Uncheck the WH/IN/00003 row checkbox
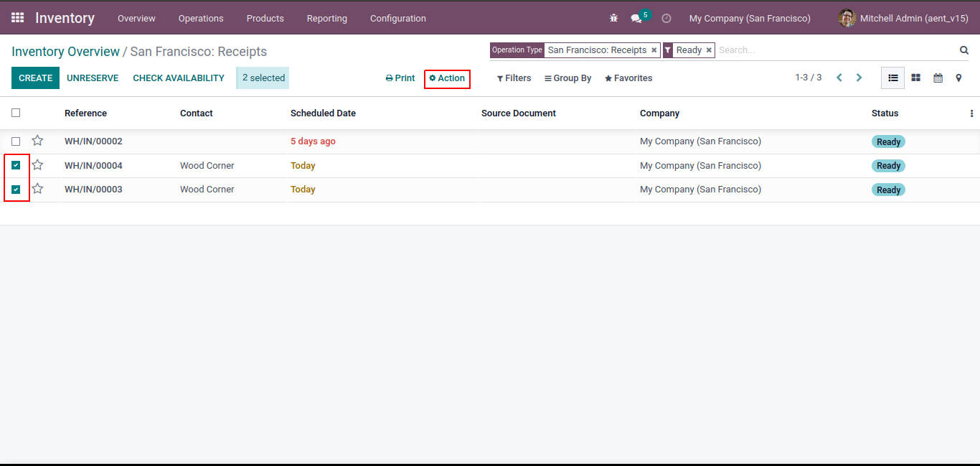The height and width of the screenshot is (466, 980). pos(16,190)
